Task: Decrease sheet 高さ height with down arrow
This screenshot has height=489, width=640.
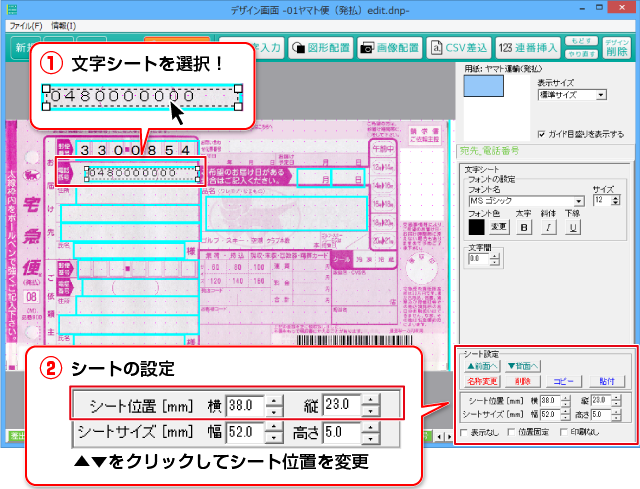Action: tap(616, 418)
